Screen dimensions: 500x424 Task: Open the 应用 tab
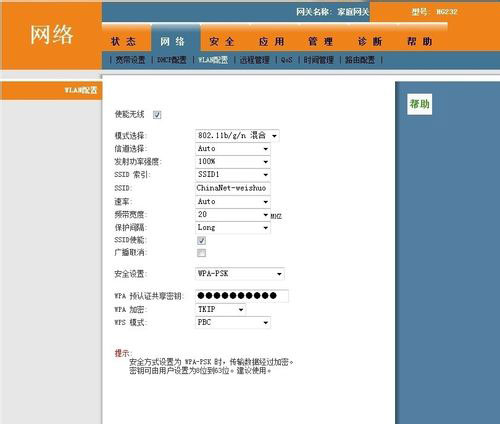[x=271, y=42]
